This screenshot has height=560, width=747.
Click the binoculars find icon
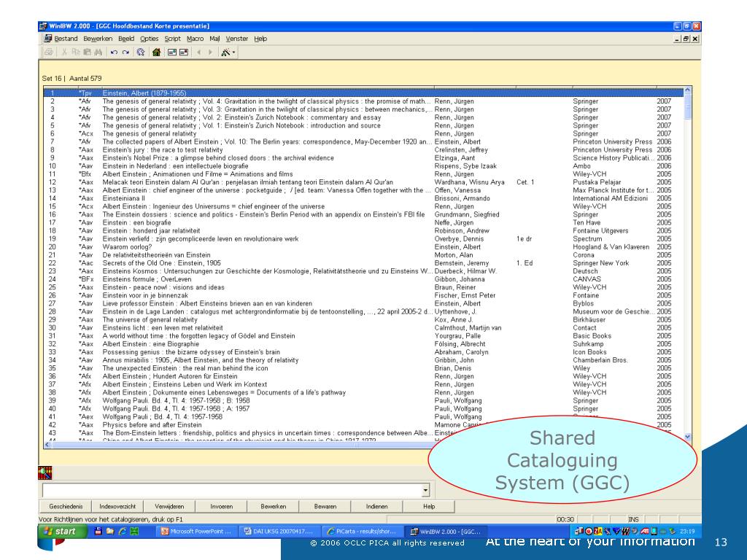pyautogui.click(x=98, y=52)
